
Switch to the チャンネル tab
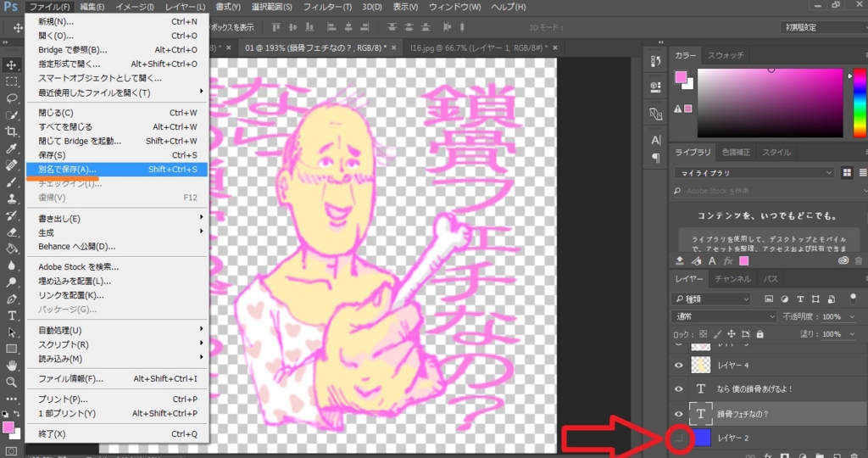coord(733,278)
